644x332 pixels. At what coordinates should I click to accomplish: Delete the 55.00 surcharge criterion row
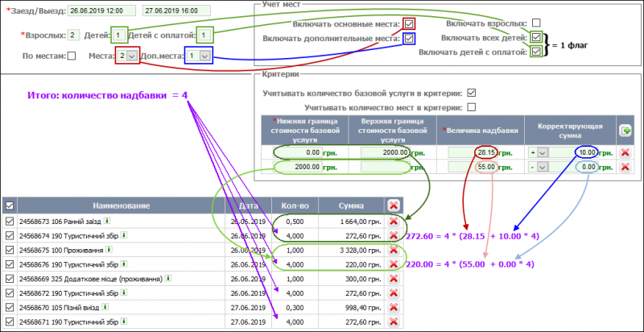coord(623,166)
